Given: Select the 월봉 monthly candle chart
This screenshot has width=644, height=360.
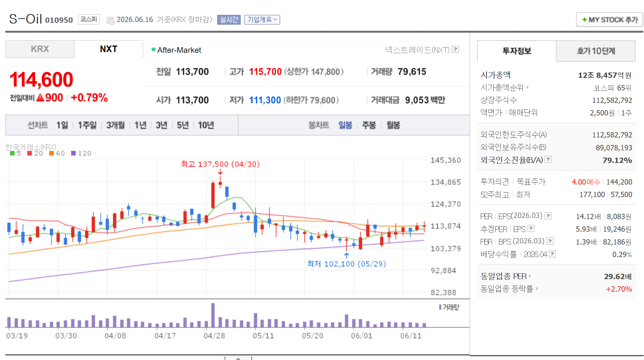Looking at the screenshot, I should pos(393,125).
